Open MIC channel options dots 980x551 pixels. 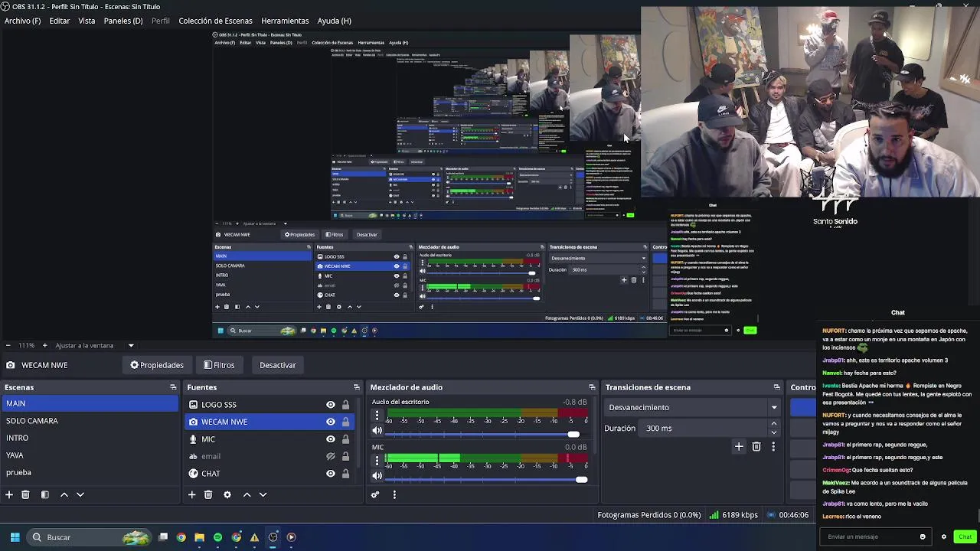coord(377,460)
